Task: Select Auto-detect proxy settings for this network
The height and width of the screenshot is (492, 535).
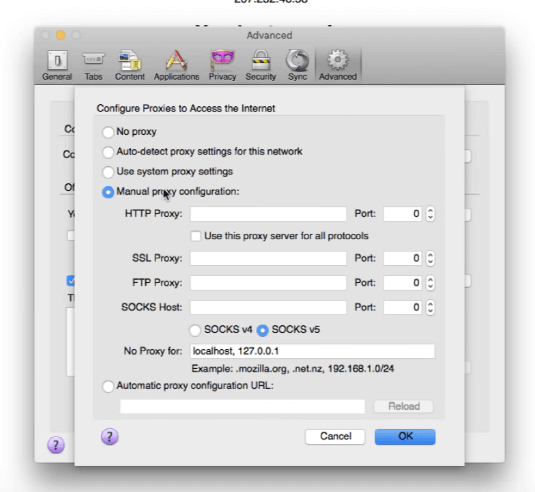Action: [x=108, y=152]
